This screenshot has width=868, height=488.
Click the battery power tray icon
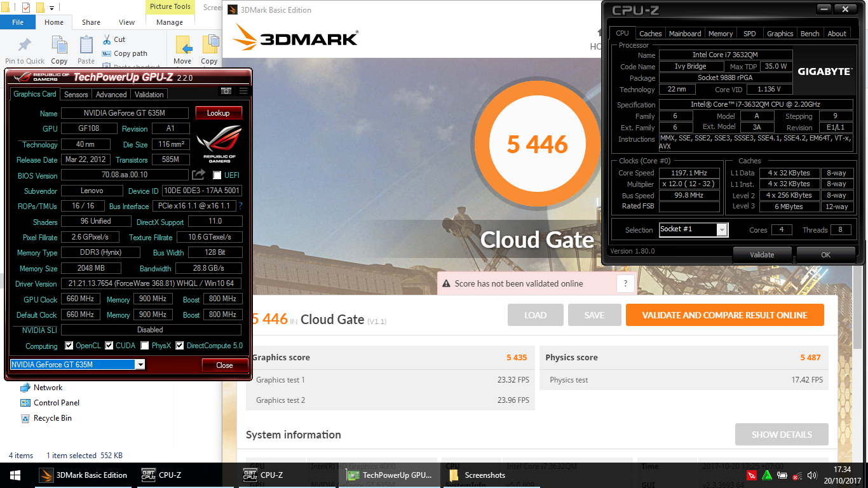pyautogui.click(x=782, y=475)
